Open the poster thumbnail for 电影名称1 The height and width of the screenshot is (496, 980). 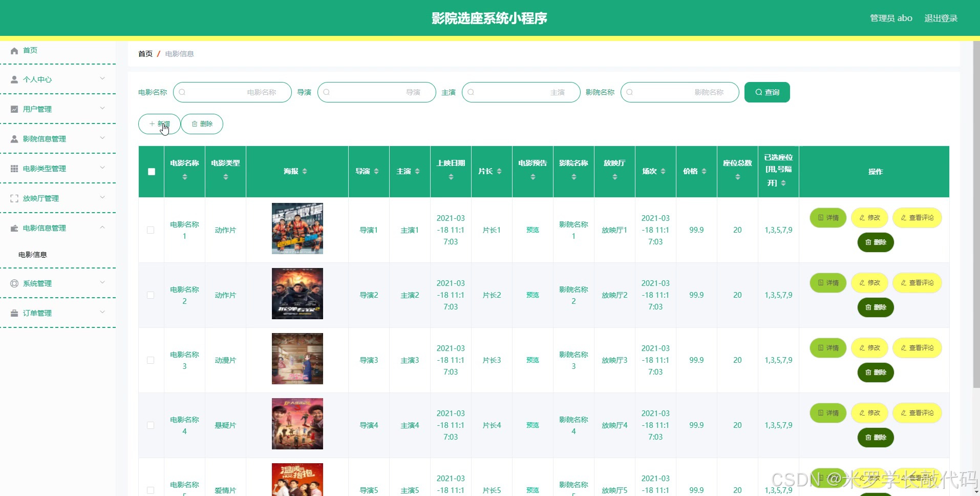click(297, 229)
